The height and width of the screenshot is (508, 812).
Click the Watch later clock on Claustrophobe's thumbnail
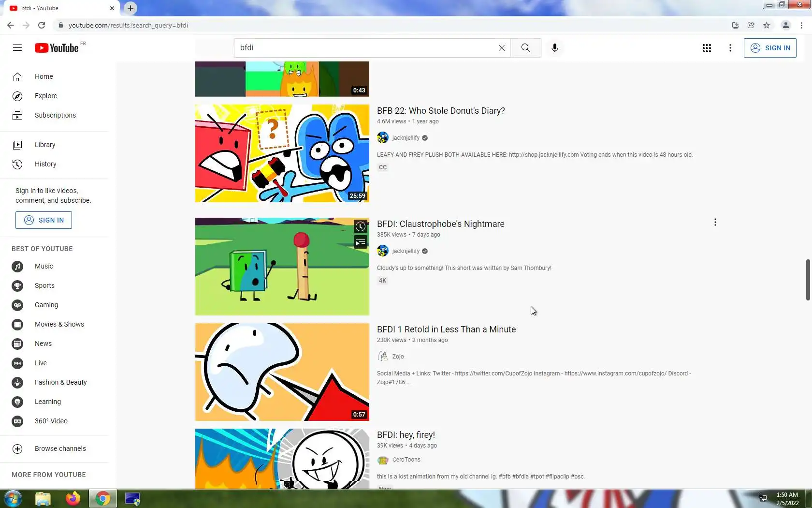click(361, 226)
